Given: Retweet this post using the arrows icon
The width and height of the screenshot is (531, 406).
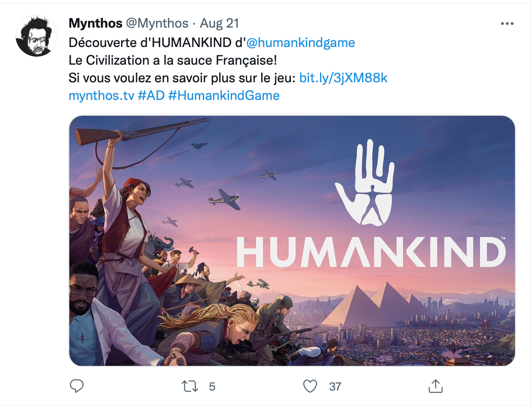Looking at the screenshot, I should pyautogui.click(x=190, y=386).
